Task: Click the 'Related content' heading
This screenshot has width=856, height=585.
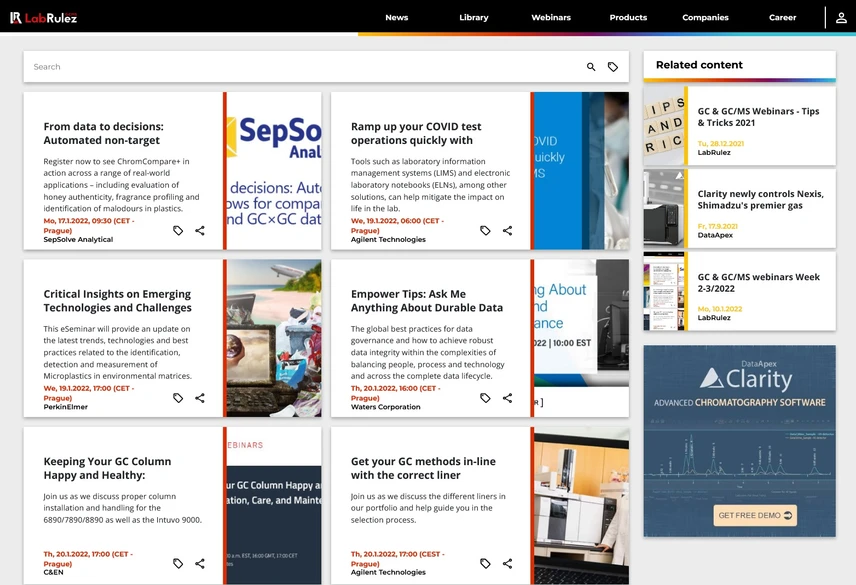Action: pos(699,65)
